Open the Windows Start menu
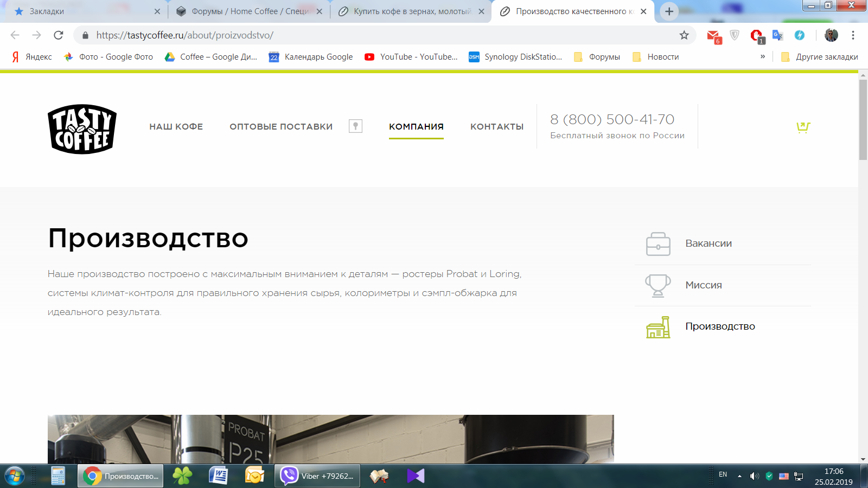This screenshot has width=868, height=488. click(x=15, y=476)
